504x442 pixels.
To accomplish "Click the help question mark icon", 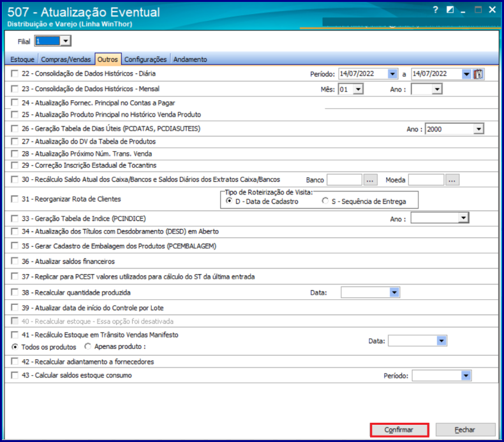I will tap(436, 10).
